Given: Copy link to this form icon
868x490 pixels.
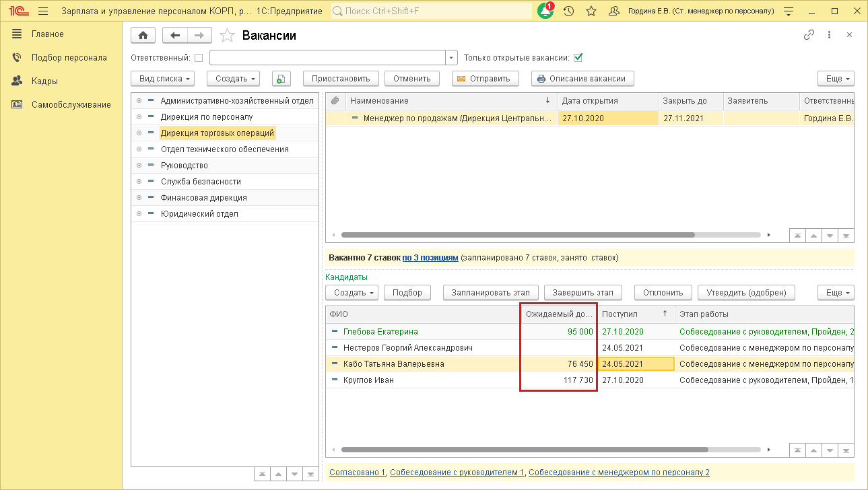Looking at the screenshot, I should [809, 35].
